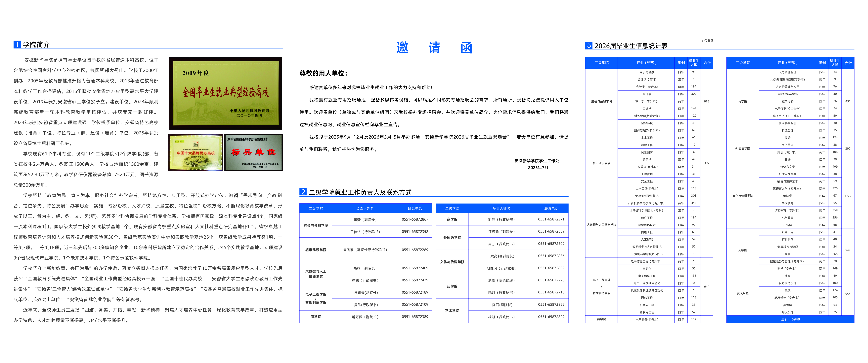868x363 pixels.
Task: Click the date 2025年7月
Action: click(538, 168)
